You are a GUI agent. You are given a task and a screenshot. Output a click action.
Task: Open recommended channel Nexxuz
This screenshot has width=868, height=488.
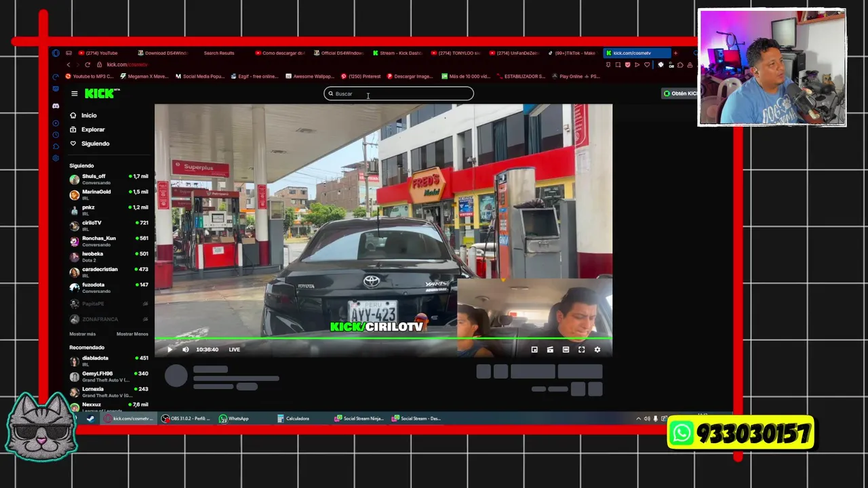[108, 407]
